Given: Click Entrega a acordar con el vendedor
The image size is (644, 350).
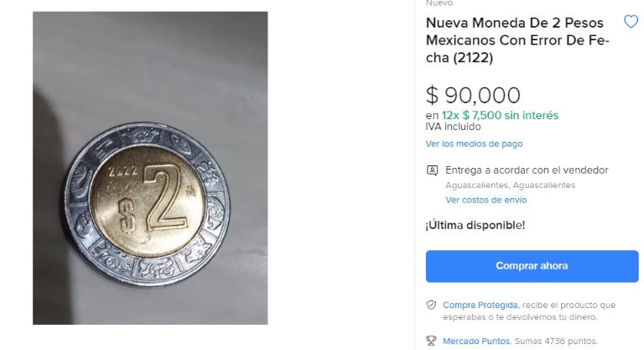Looking at the screenshot, I should pyautogui.click(x=527, y=170).
